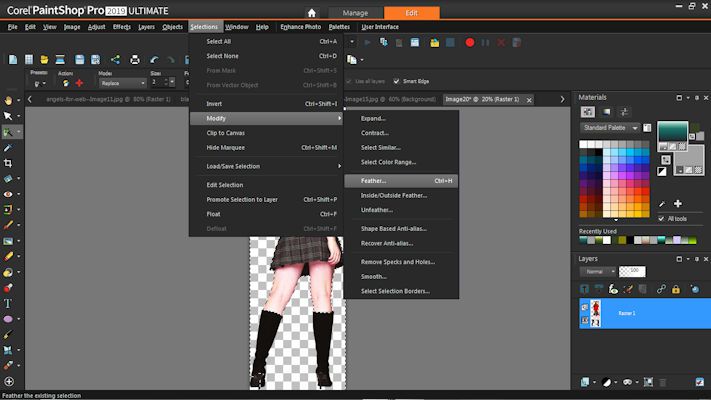This screenshot has width=711, height=400.
Task: Click the layer opacity field
Action: coord(632,271)
